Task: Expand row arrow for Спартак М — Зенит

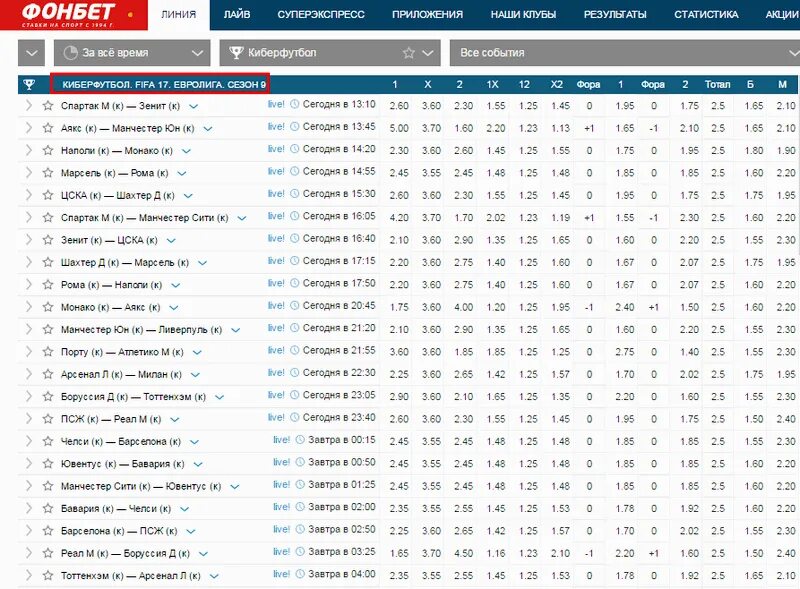Action: pyautogui.click(x=29, y=106)
